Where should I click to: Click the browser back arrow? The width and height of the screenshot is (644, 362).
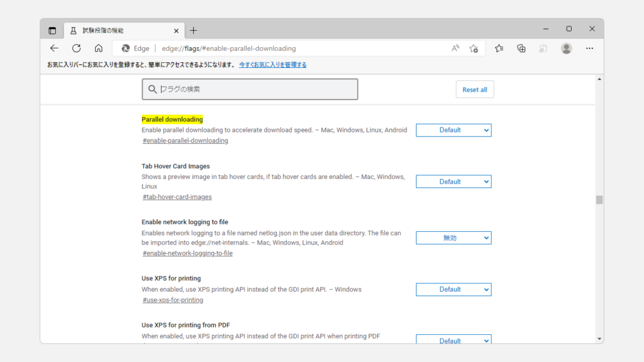point(55,48)
